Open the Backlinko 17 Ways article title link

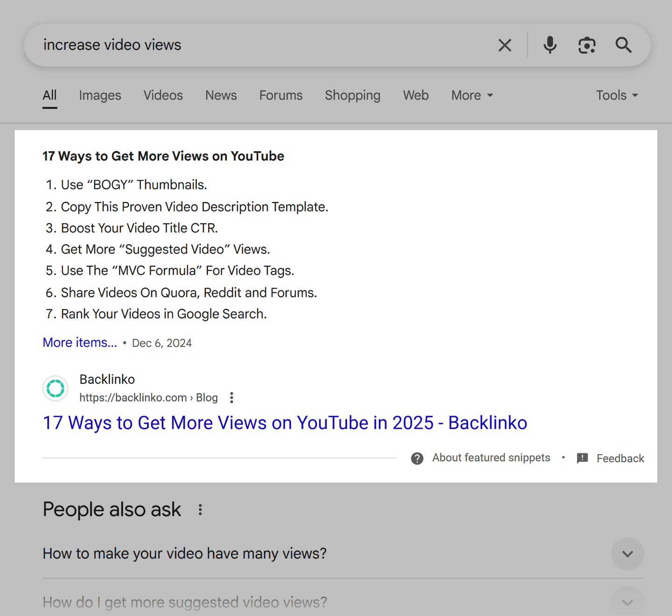pos(285,423)
